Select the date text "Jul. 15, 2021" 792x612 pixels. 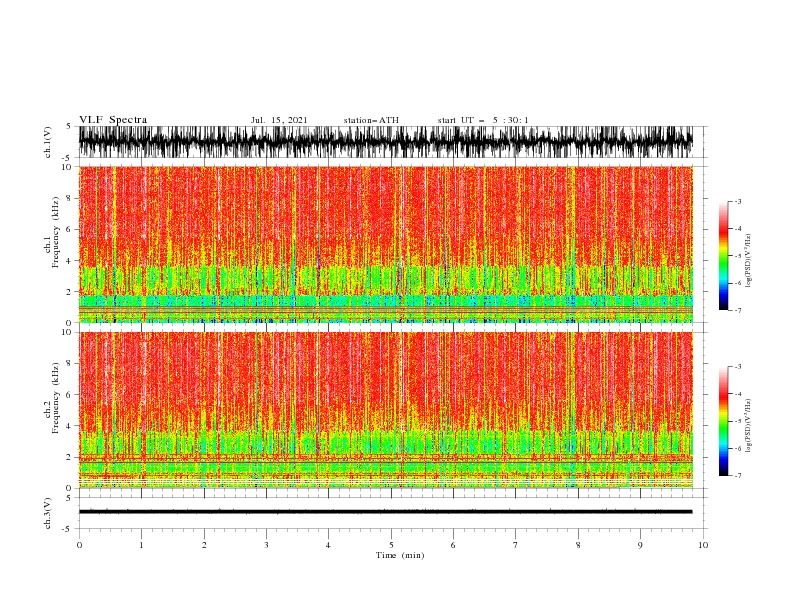[279, 120]
